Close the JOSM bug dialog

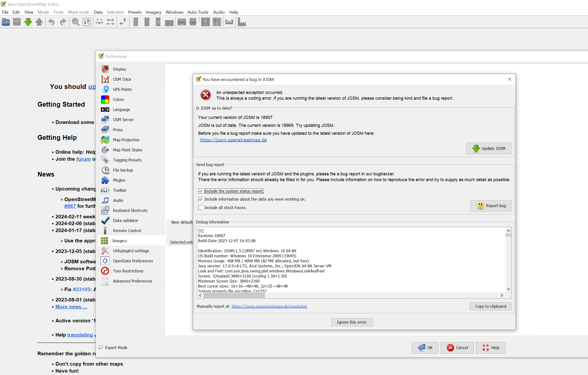click(x=509, y=79)
